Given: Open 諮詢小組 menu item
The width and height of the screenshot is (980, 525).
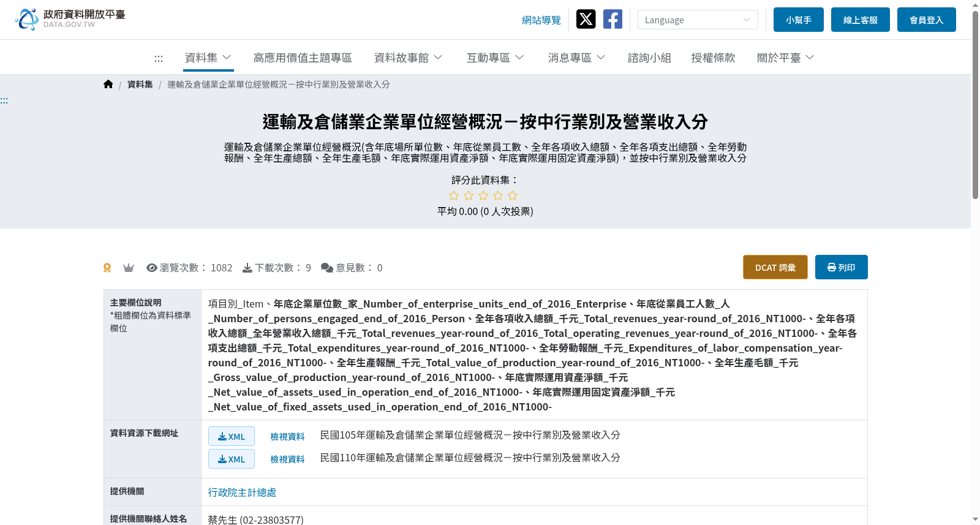Looking at the screenshot, I should (x=649, y=58).
